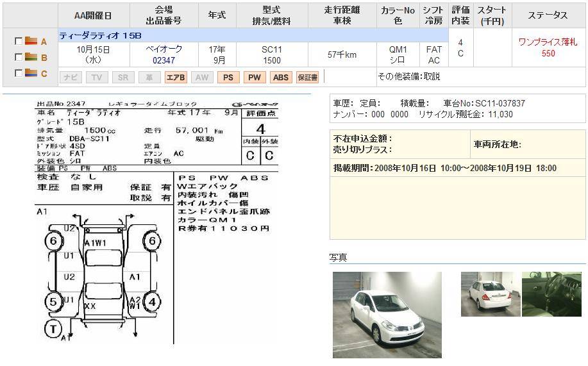The width and height of the screenshot is (588, 366).
Task: Select the 550 winning price value
Action: click(x=548, y=54)
